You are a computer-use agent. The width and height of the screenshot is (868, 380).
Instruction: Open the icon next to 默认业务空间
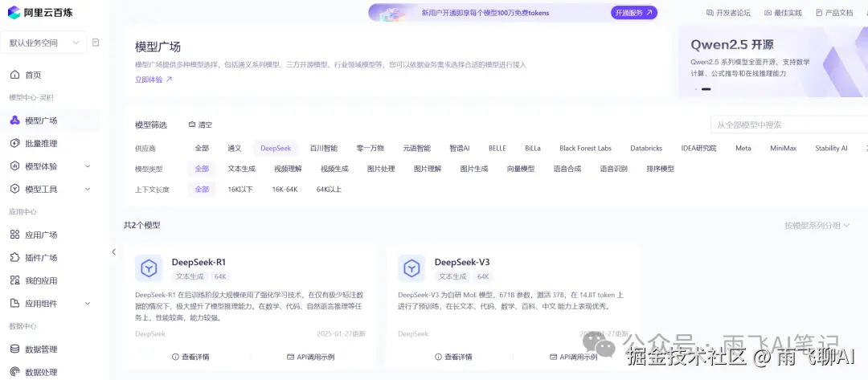[x=96, y=43]
